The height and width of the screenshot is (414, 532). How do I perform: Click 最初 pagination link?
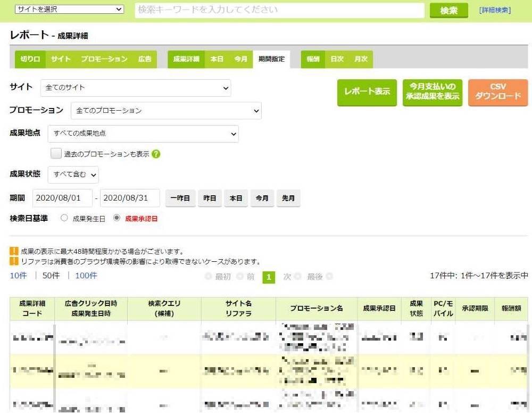[219, 277]
